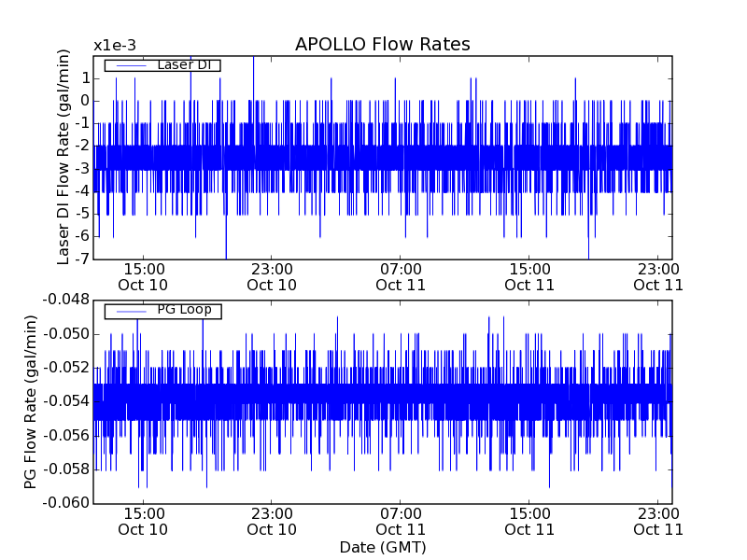Click '15:00 Oct 11' under the Laser DI plot
The width and height of the screenshot is (747, 560).
click(529, 277)
